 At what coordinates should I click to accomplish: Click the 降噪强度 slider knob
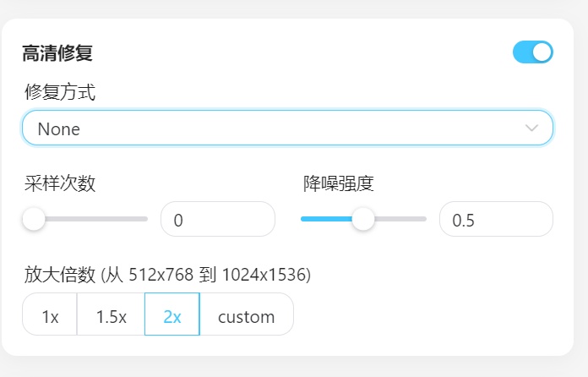click(x=363, y=219)
